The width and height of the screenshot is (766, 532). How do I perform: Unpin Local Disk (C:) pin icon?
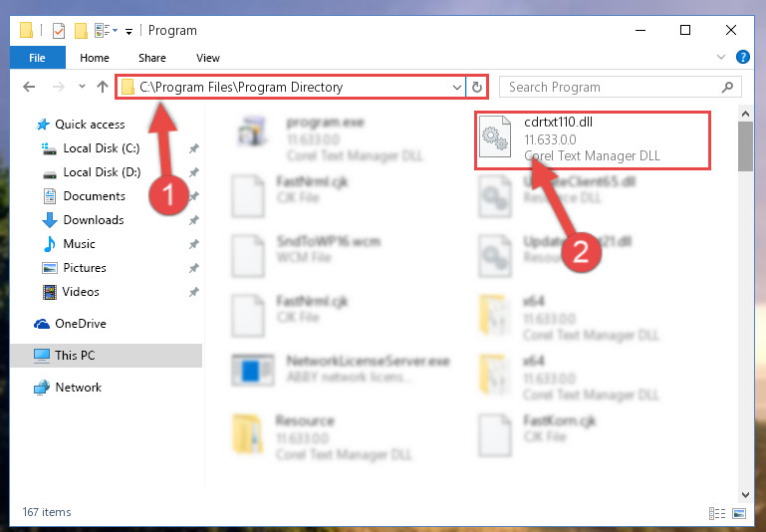click(194, 148)
